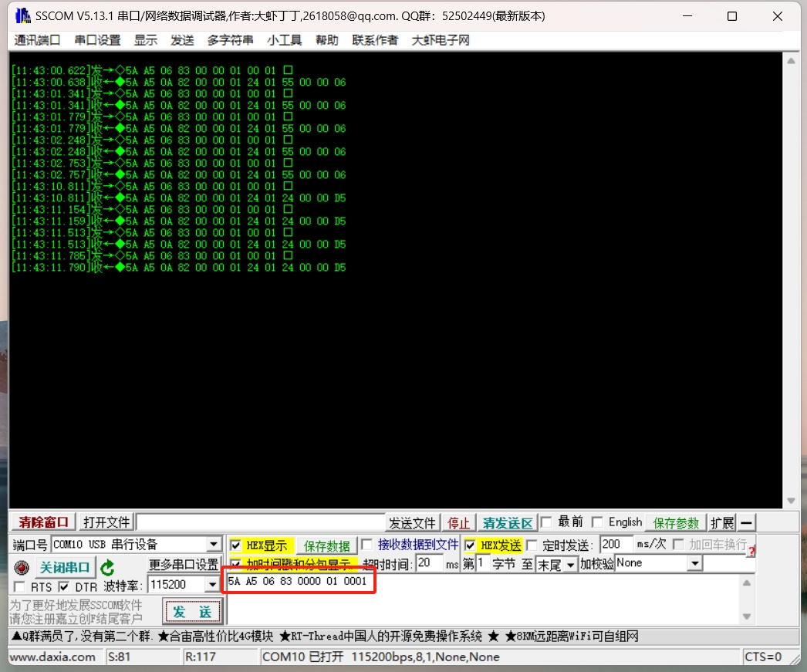Image resolution: width=807 pixels, height=672 pixels.
Task: Click send box scroll up arrow
Action: click(747, 583)
